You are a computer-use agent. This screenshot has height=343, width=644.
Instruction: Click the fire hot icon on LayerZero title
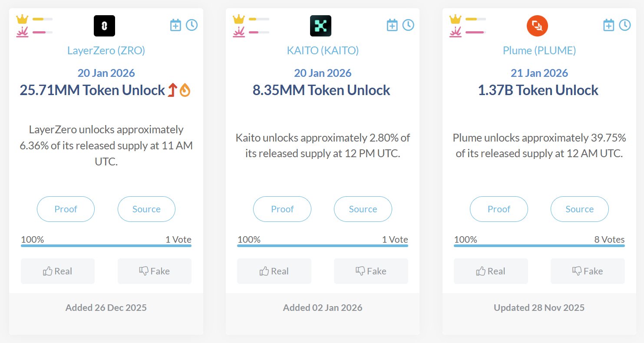click(x=185, y=90)
